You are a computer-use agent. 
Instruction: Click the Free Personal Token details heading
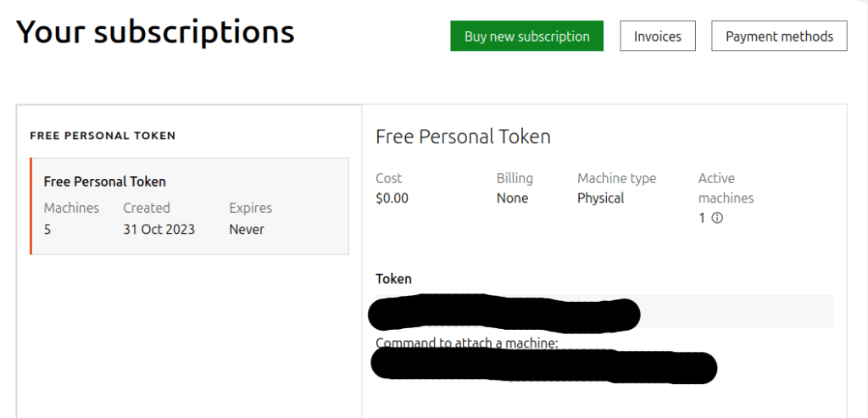pyautogui.click(x=463, y=137)
